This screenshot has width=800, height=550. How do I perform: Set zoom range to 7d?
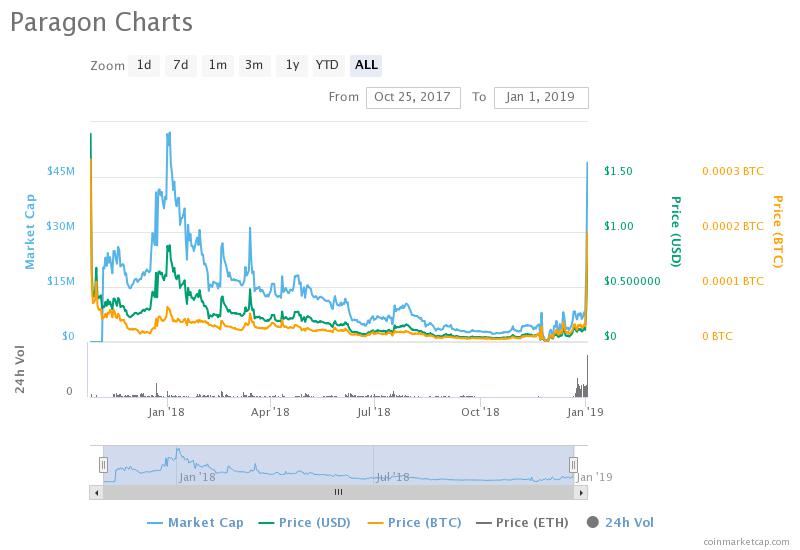(181, 65)
